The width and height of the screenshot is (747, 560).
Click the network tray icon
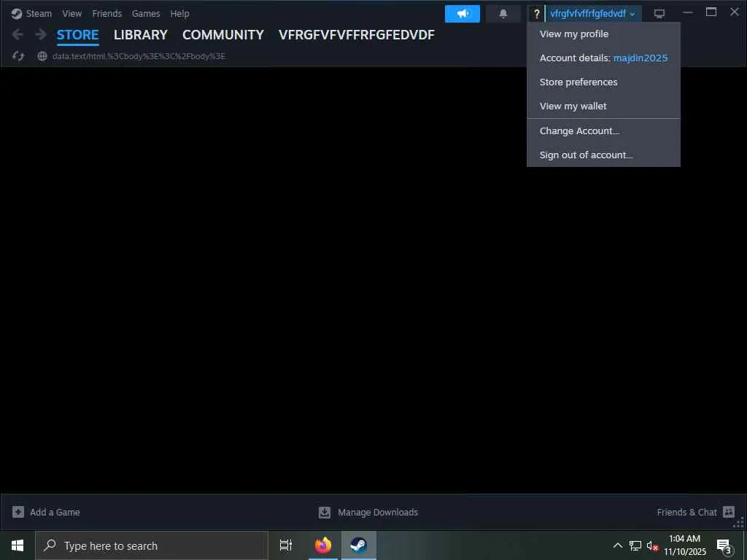[x=635, y=545]
